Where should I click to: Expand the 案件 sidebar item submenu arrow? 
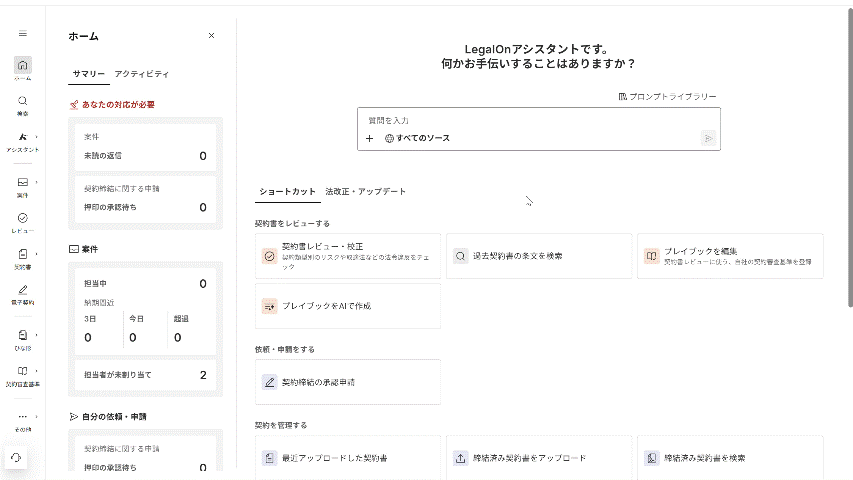[x=37, y=182]
